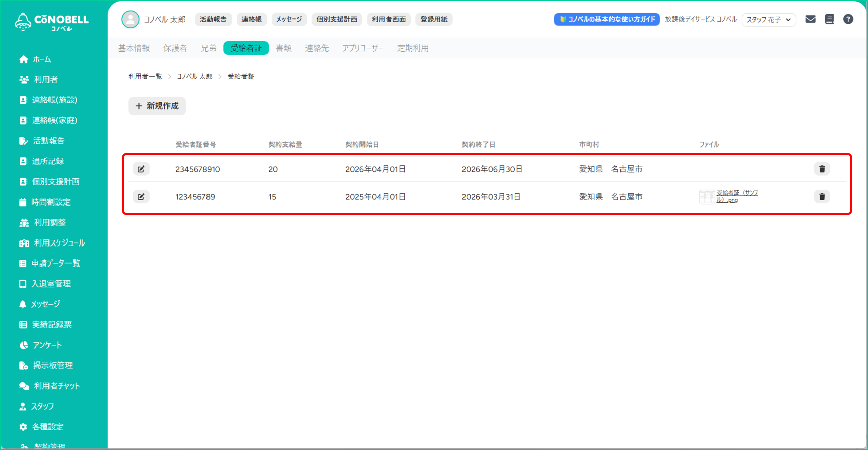Switch to the 基本情報 tab
The image size is (868, 450).
[x=134, y=48]
